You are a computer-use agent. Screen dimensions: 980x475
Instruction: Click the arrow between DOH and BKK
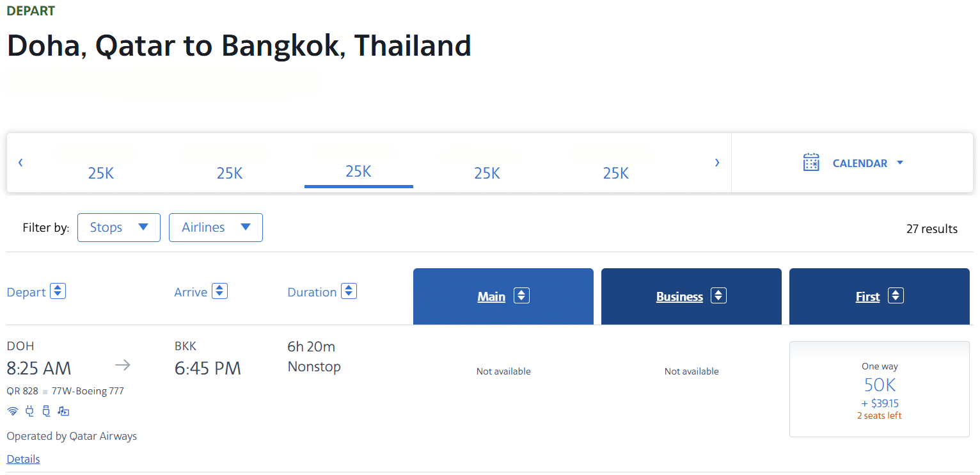(122, 364)
